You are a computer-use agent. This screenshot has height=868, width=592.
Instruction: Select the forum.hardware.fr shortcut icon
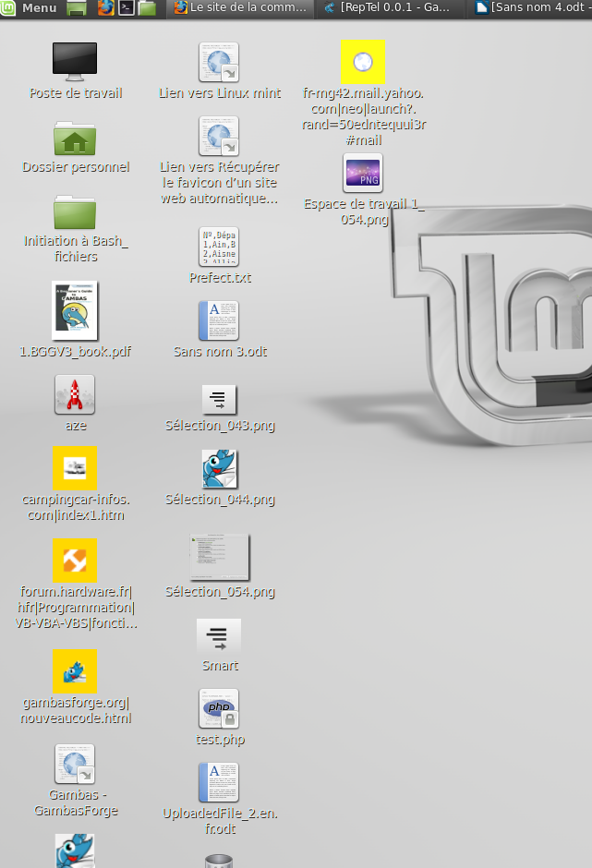pos(75,561)
